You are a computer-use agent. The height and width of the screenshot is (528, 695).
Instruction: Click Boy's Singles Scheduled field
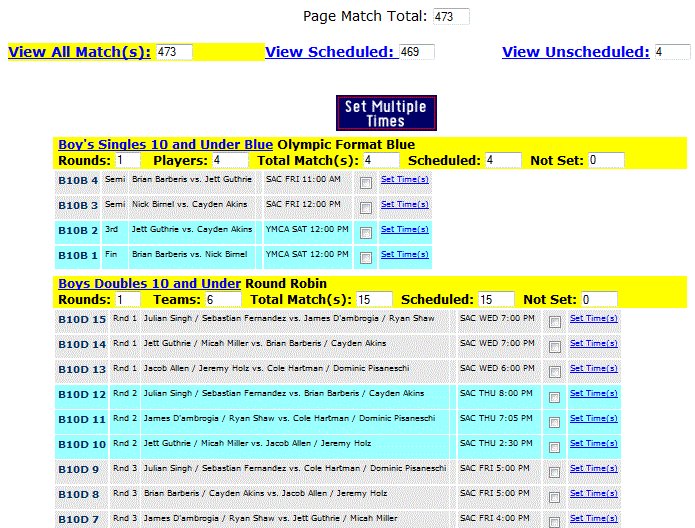(503, 160)
